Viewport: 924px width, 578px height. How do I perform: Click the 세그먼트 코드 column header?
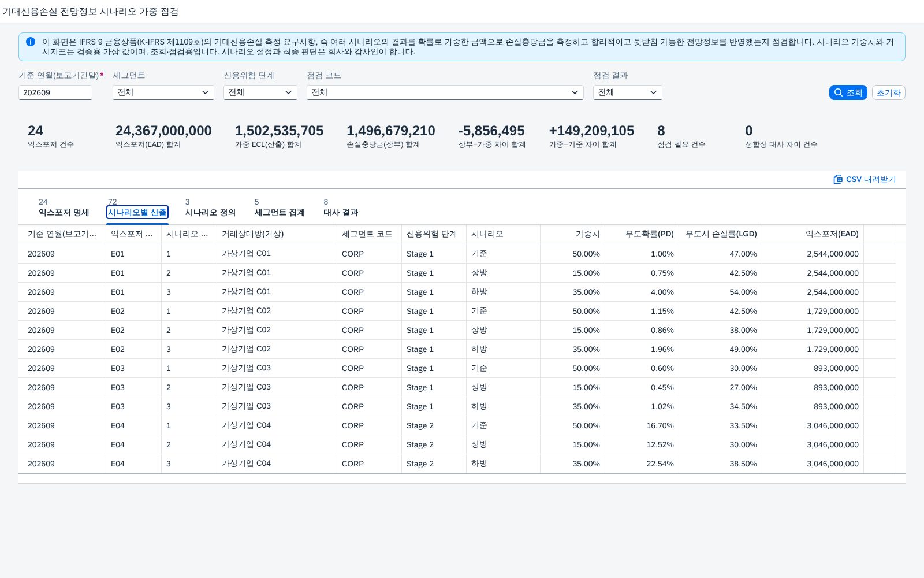click(x=369, y=234)
